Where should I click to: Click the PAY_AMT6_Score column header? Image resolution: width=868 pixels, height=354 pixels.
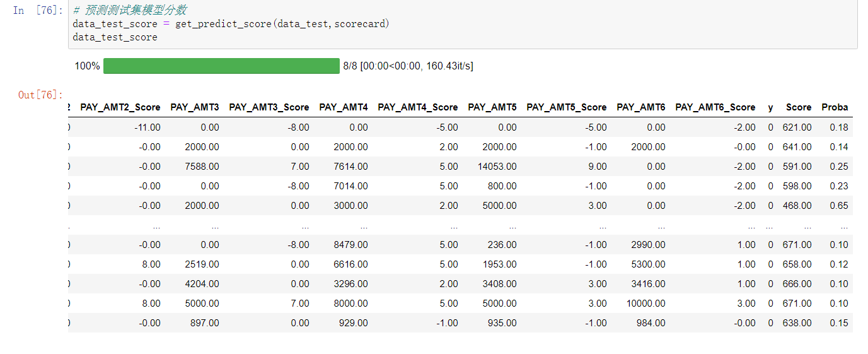pyautogui.click(x=715, y=107)
